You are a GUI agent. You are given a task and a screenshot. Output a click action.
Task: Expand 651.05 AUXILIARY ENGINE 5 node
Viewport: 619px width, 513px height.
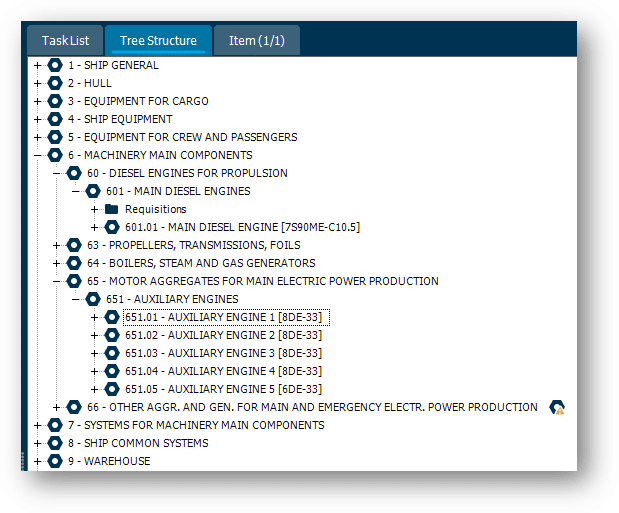[94, 389]
